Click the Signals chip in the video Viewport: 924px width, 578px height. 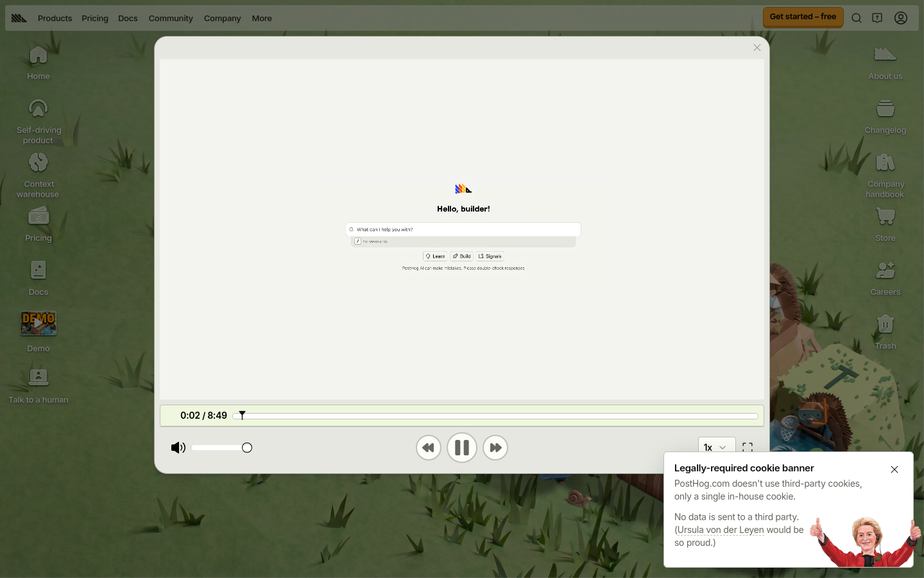(490, 256)
